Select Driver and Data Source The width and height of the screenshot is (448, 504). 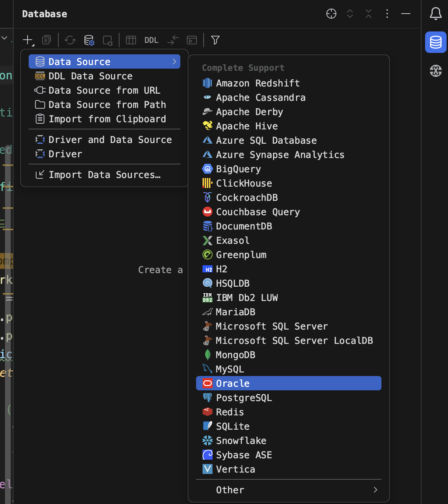pyautogui.click(x=104, y=139)
